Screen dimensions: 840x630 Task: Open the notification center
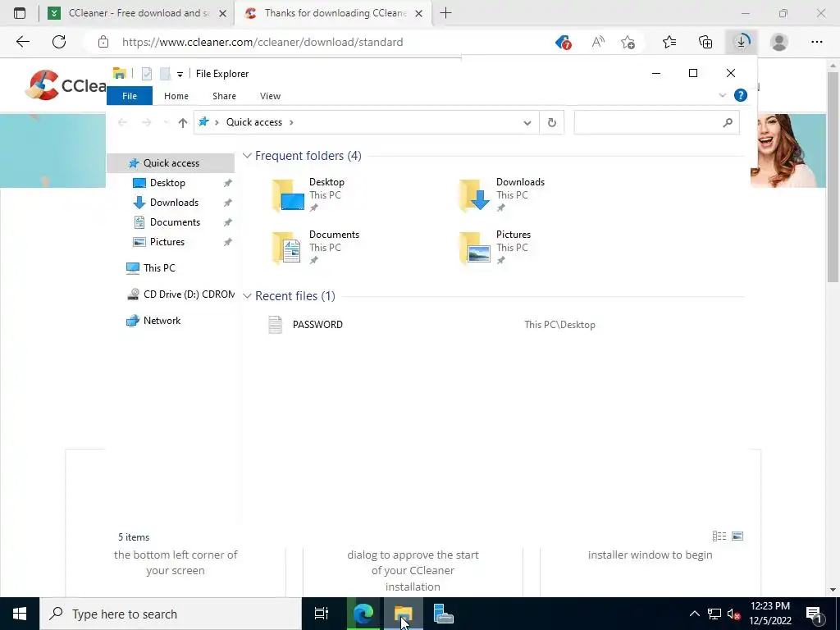[815, 614]
